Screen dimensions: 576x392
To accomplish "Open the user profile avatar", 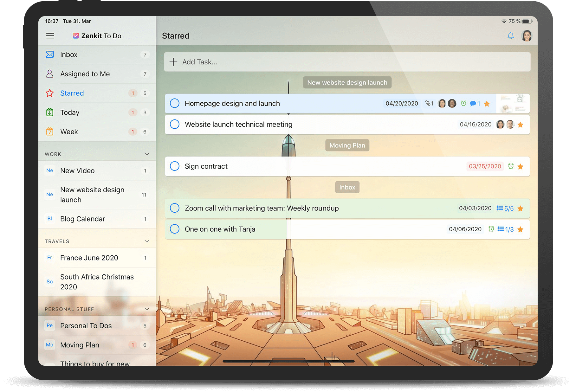I will click(x=527, y=36).
